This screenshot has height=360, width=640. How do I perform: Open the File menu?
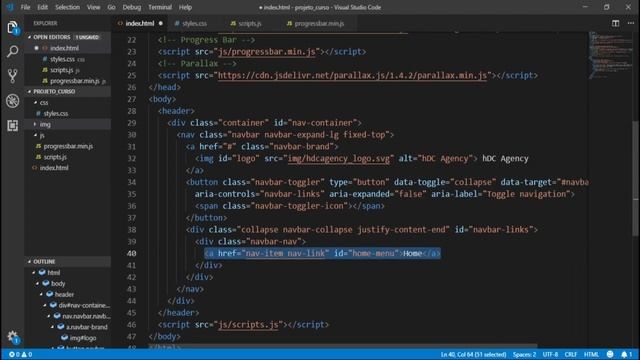25,7
